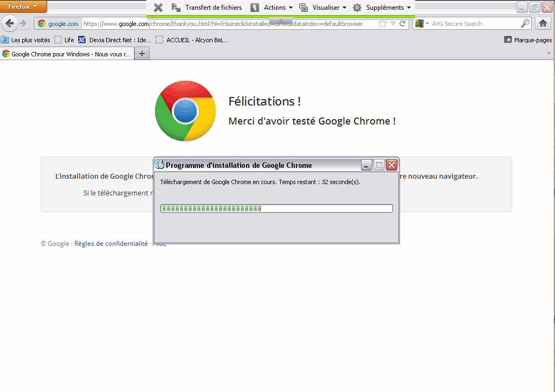Screen dimensions: 555x392
Task: Open the Marque-pages menu
Action: [528, 40]
